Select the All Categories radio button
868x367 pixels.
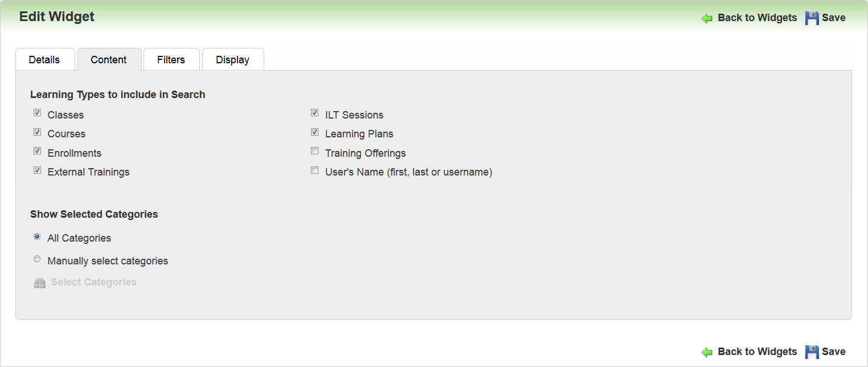38,236
